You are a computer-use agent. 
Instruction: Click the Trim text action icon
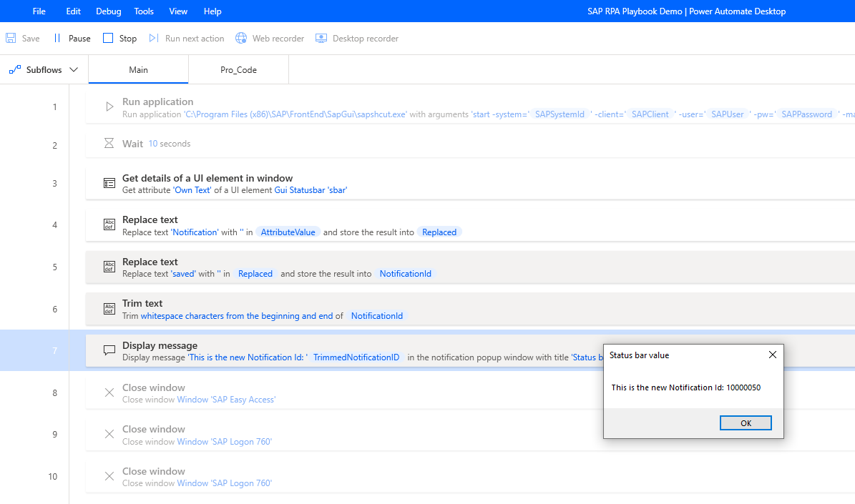pos(109,308)
